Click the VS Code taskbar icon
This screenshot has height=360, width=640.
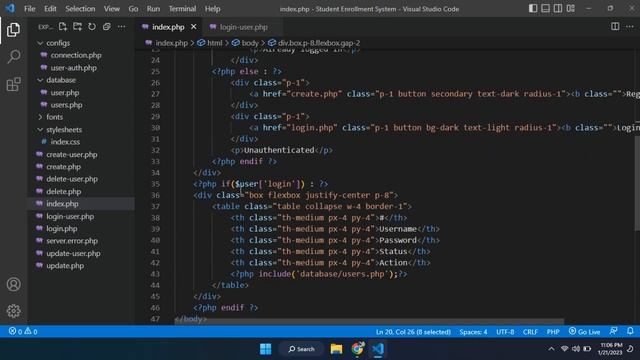pyautogui.click(x=378, y=349)
